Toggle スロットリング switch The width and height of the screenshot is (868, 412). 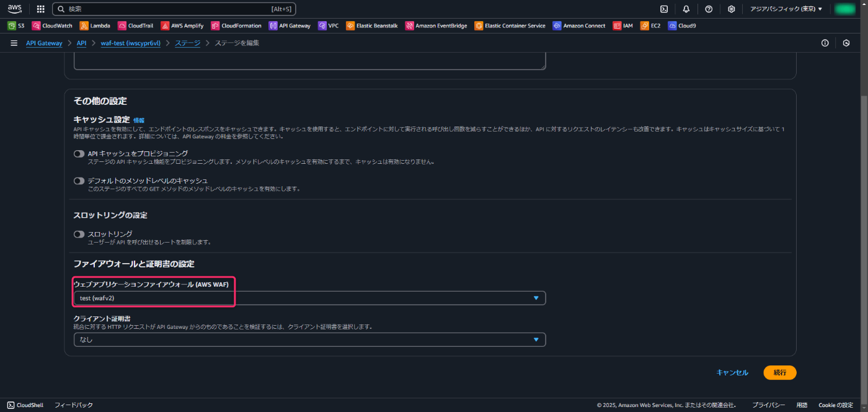tap(79, 234)
